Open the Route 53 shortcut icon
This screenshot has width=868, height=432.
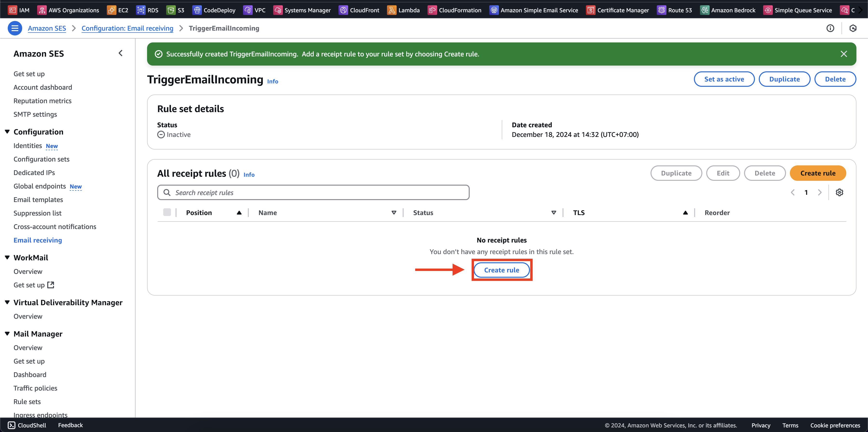click(661, 10)
